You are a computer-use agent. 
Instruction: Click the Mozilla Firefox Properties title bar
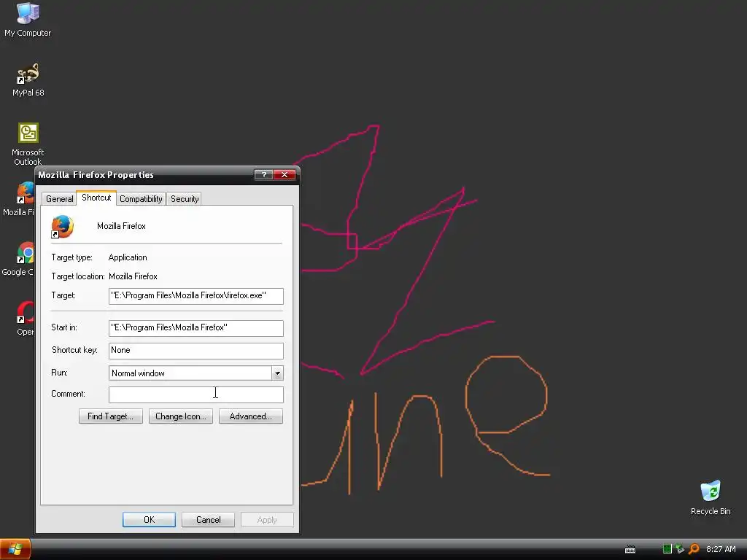point(144,175)
